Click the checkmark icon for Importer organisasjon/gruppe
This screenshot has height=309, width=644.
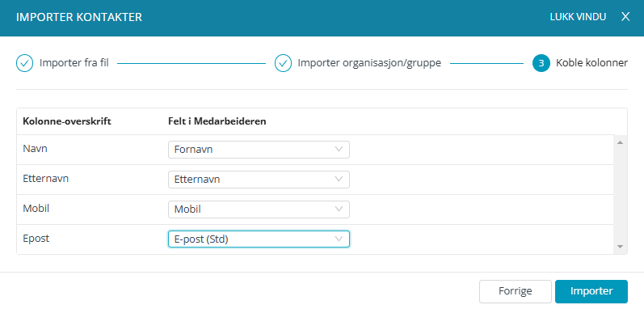point(283,63)
